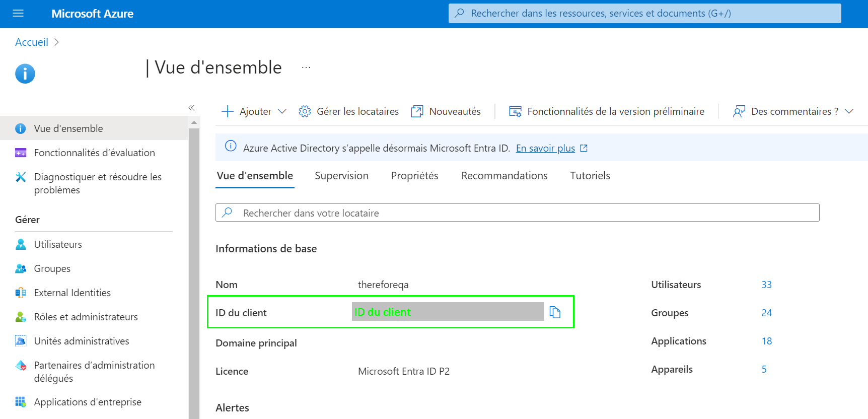Select the Vue d'ensemble tab
This screenshot has height=419, width=868.
255,176
